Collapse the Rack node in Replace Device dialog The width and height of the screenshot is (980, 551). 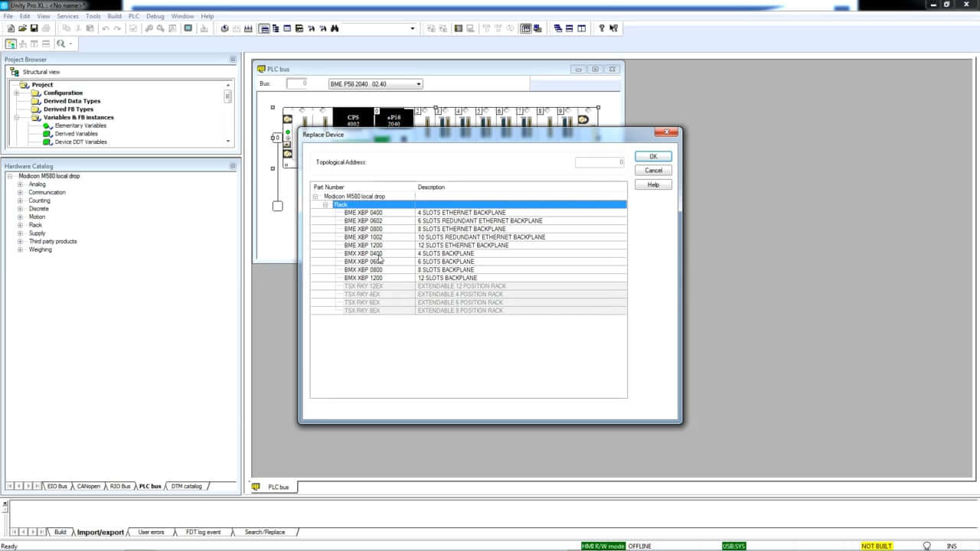[x=325, y=205]
